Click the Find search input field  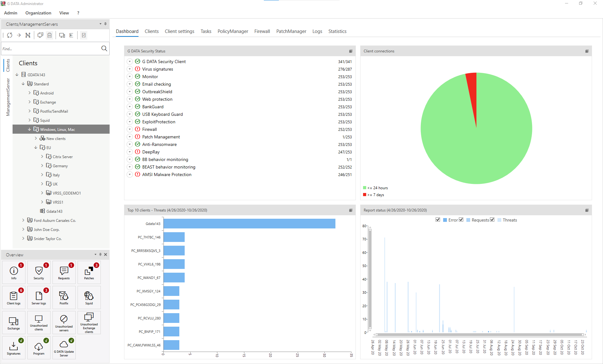[50, 49]
